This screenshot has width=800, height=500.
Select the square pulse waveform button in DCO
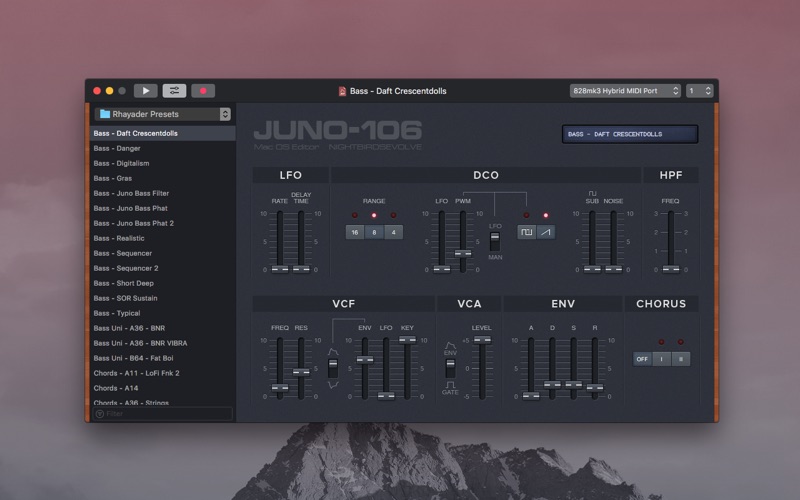526,232
